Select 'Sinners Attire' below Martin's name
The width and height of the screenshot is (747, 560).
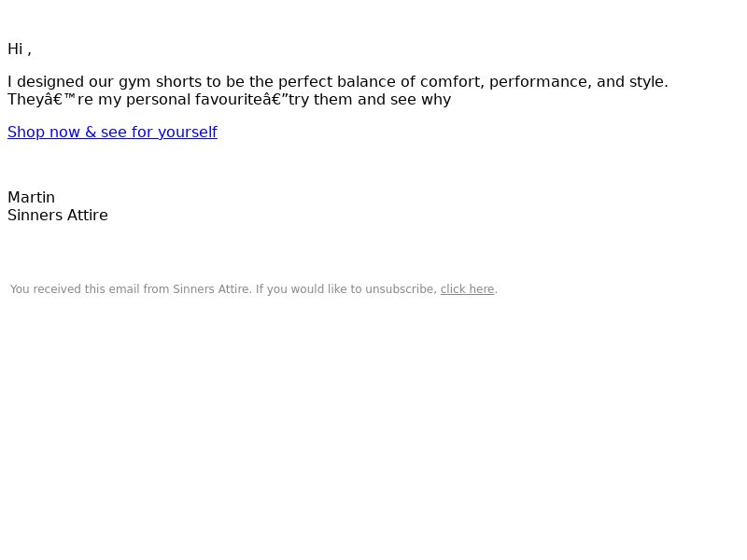coord(58,216)
